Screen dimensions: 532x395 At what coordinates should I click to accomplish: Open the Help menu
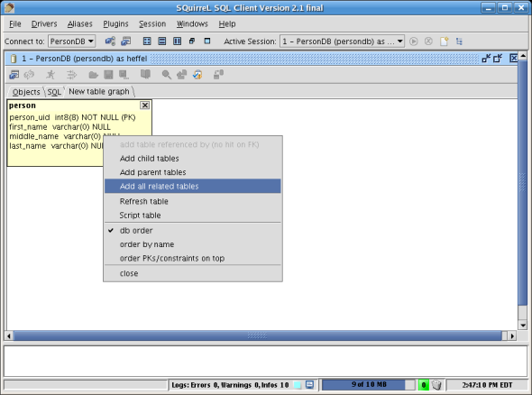227,23
